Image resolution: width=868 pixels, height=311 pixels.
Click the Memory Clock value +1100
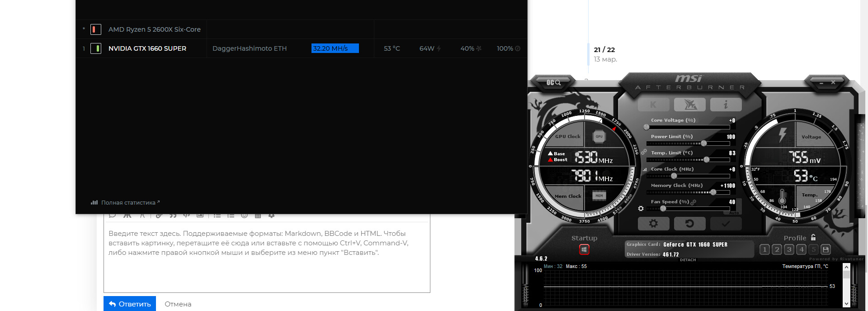point(728,186)
